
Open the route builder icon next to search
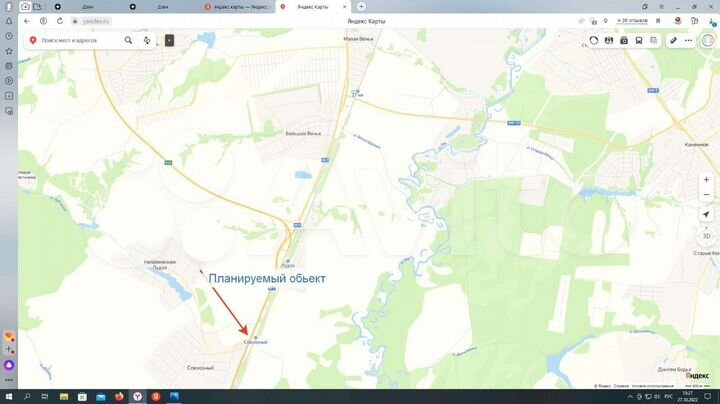coord(147,40)
